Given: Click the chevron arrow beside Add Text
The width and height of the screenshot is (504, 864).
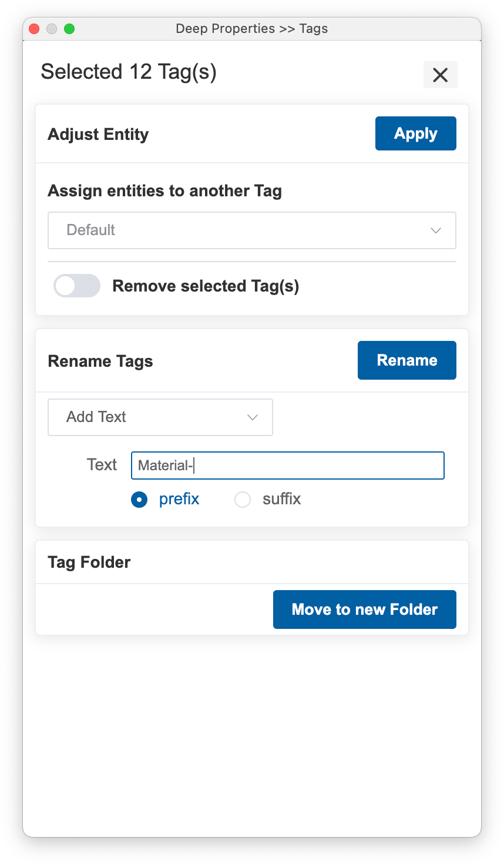Looking at the screenshot, I should (x=253, y=417).
